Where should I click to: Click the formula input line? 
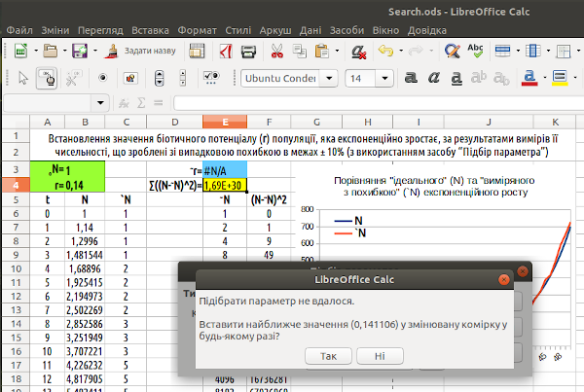[378, 103]
